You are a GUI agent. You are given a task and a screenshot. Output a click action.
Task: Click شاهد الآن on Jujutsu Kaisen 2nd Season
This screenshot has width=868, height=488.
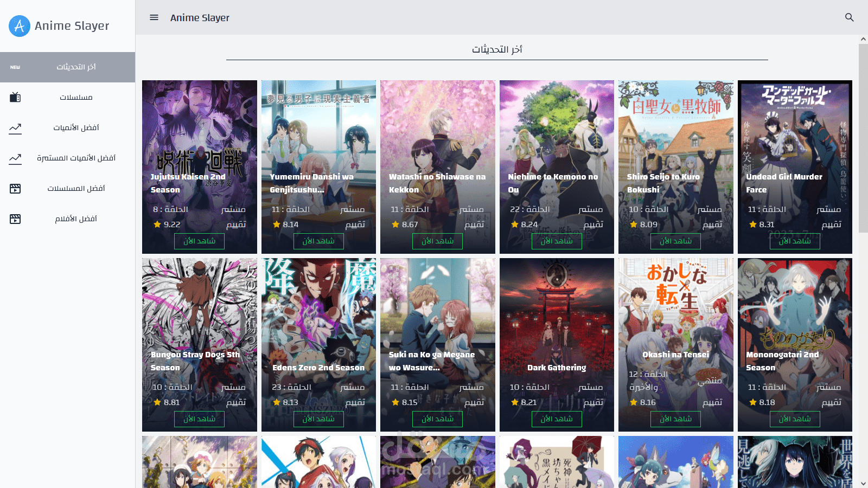pos(199,241)
